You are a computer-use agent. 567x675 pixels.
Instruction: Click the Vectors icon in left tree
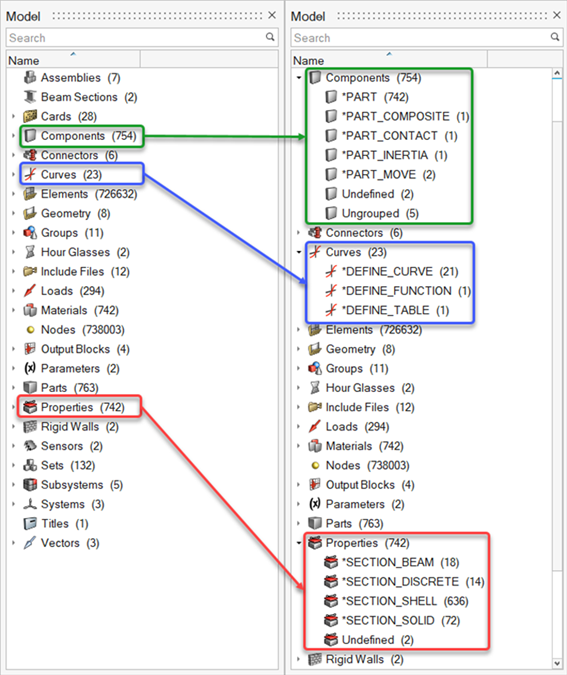pos(30,543)
